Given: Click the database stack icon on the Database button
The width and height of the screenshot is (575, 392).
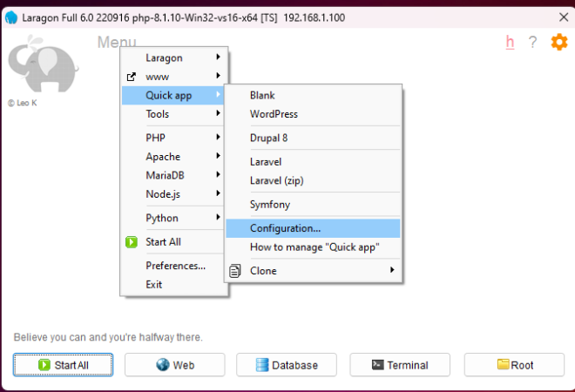Looking at the screenshot, I should click(x=262, y=365).
